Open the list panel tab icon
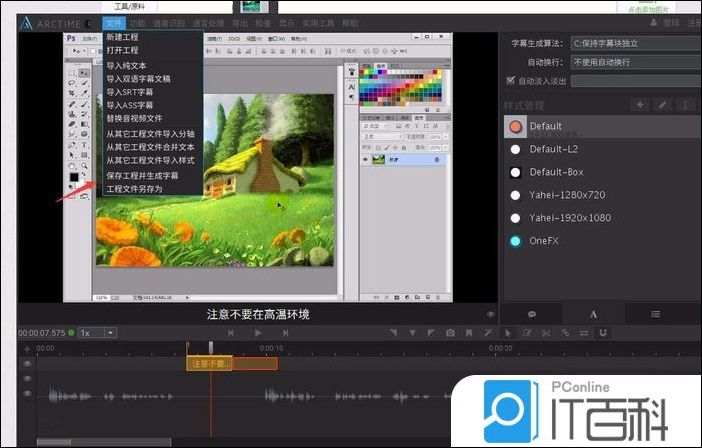 (x=655, y=313)
